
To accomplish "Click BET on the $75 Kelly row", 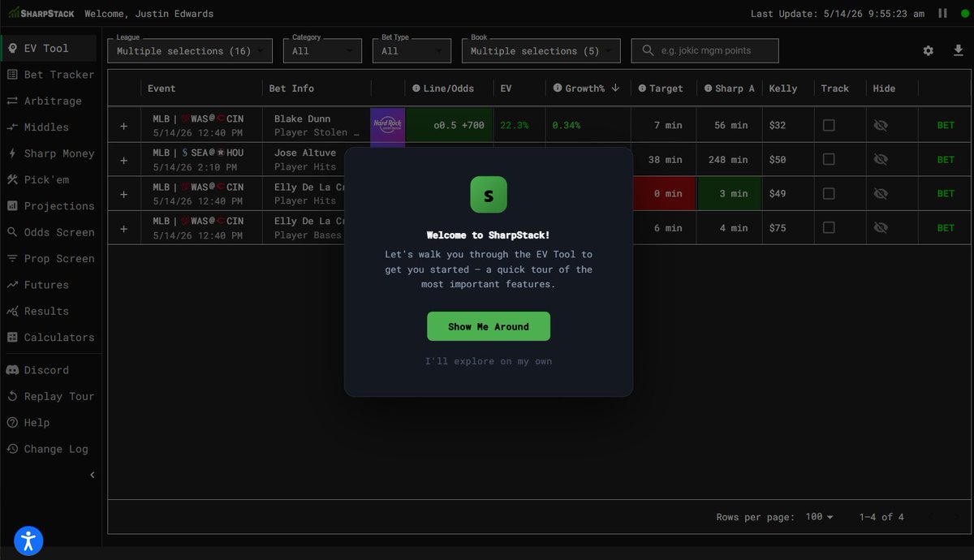I will pos(946,227).
